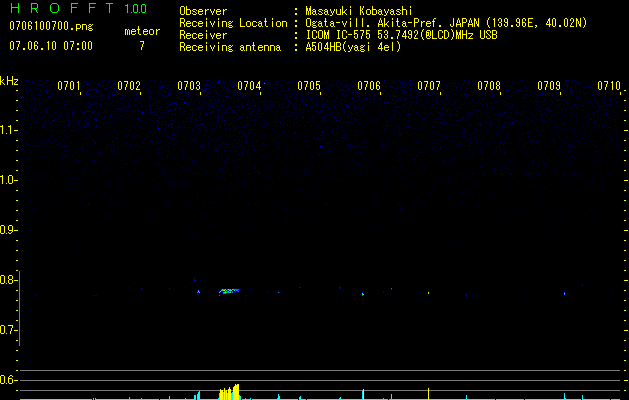Click time marker 0709
The width and height of the screenshot is (629, 400).
[549, 85]
